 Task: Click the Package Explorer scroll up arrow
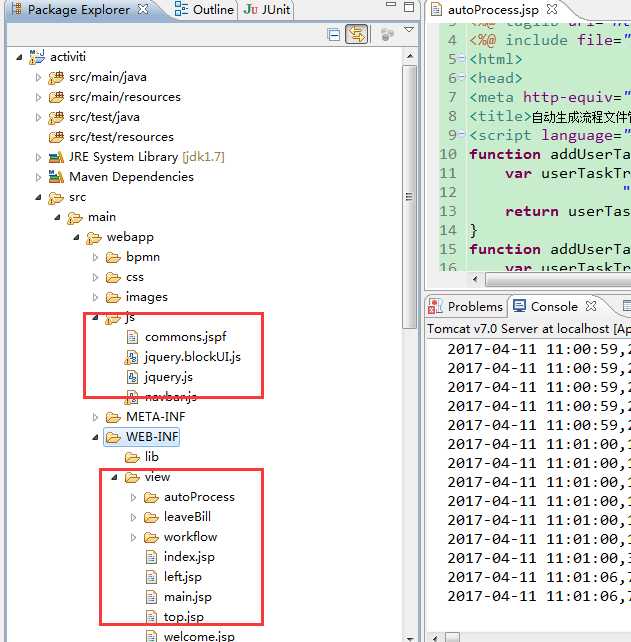pos(410,56)
